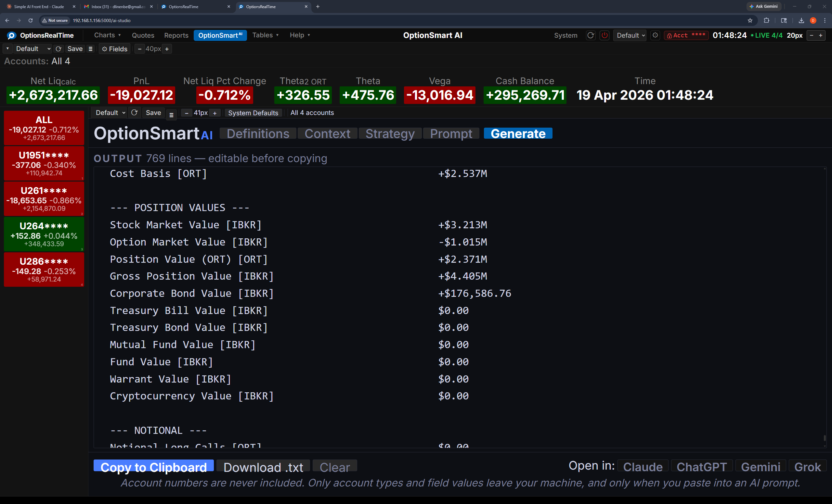Click Save in the OptionSmart panel toolbar
832x504 pixels.
click(x=153, y=113)
